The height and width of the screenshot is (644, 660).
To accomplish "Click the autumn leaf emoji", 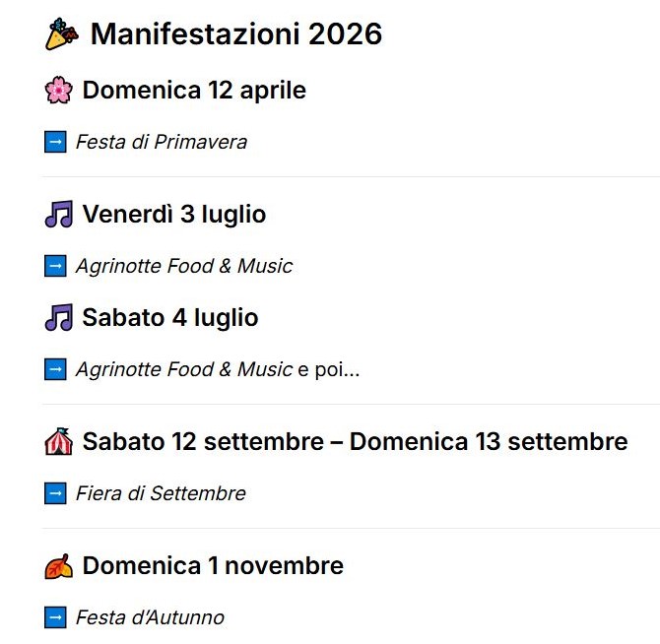I will 59,566.
